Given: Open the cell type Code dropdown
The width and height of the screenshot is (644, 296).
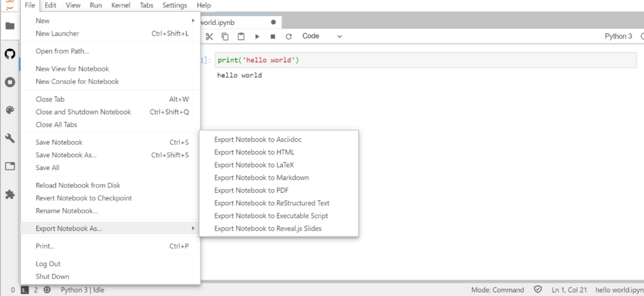Looking at the screenshot, I should coord(322,36).
